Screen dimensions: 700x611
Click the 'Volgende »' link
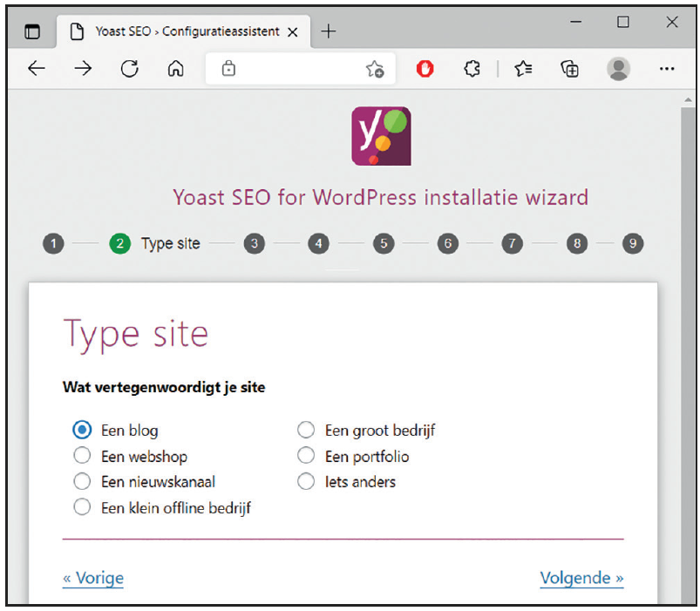coord(581,578)
